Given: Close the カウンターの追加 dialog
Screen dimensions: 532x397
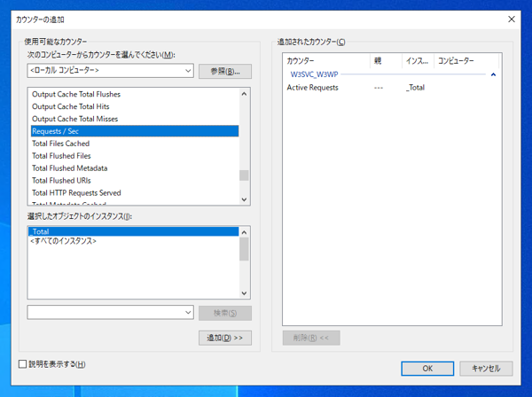Looking at the screenshot, I should click(x=512, y=19).
